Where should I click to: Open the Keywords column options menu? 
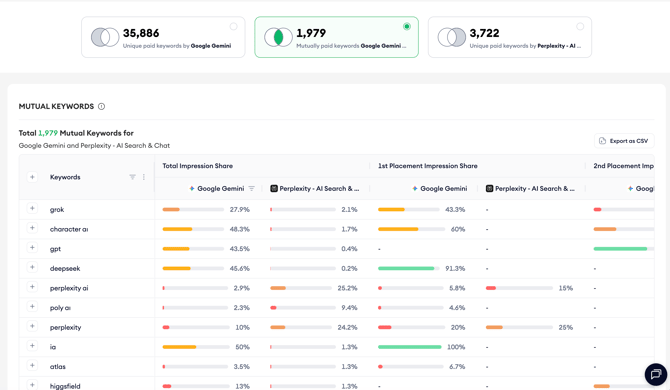click(x=144, y=177)
